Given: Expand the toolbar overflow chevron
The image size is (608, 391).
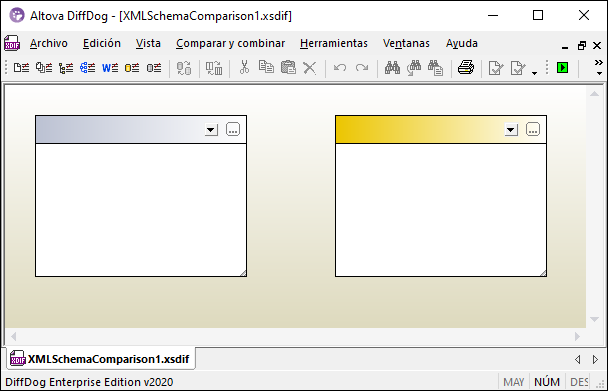Looking at the screenshot, I should [x=599, y=67].
